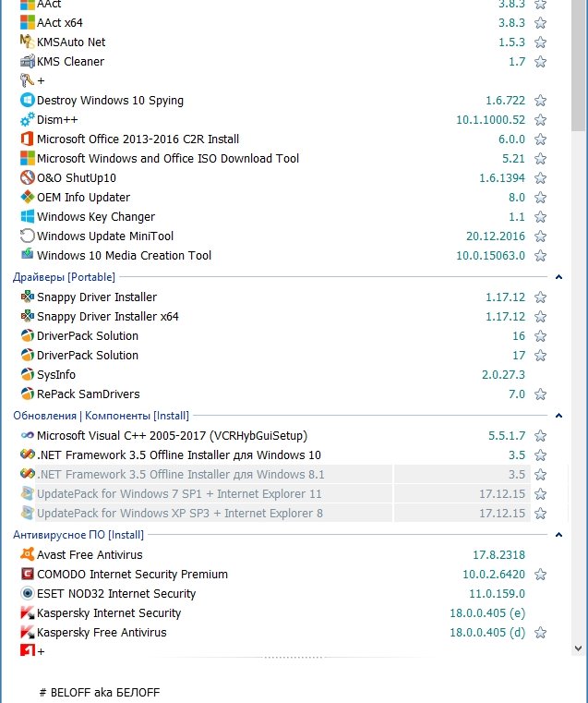Viewport: 588px width, 703px height.
Task: Click the icon for .NET Framework Windows 10
Action: click(x=28, y=455)
